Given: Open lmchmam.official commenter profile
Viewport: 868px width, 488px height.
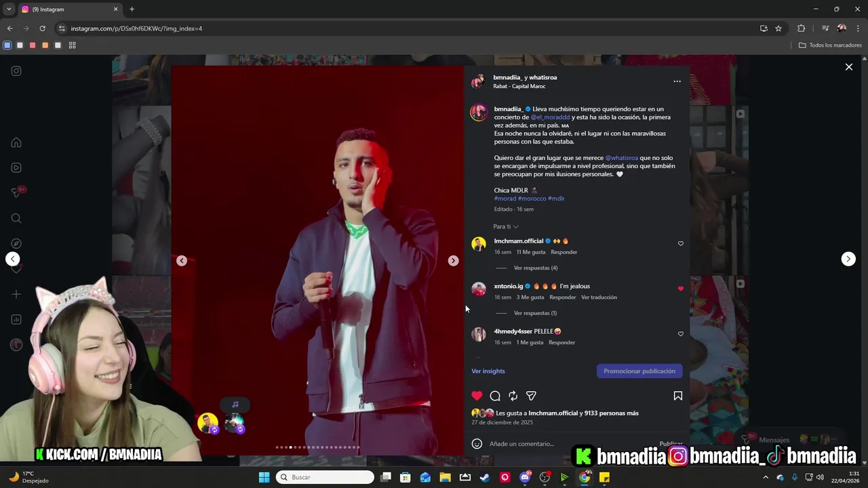Looking at the screenshot, I should pyautogui.click(x=519, y=241).
